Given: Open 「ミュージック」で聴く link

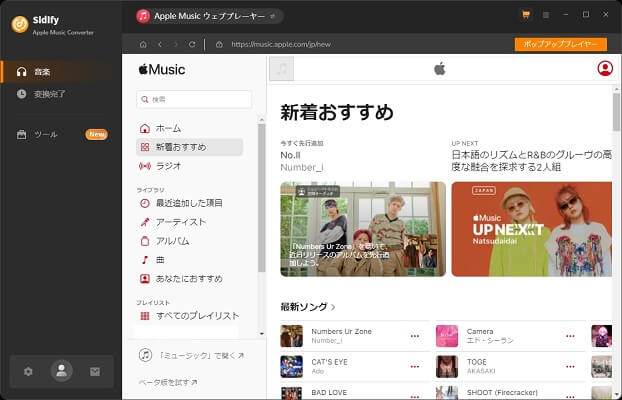Looking at the screenshot, I should pyautogui.click(x=191, y=355).
